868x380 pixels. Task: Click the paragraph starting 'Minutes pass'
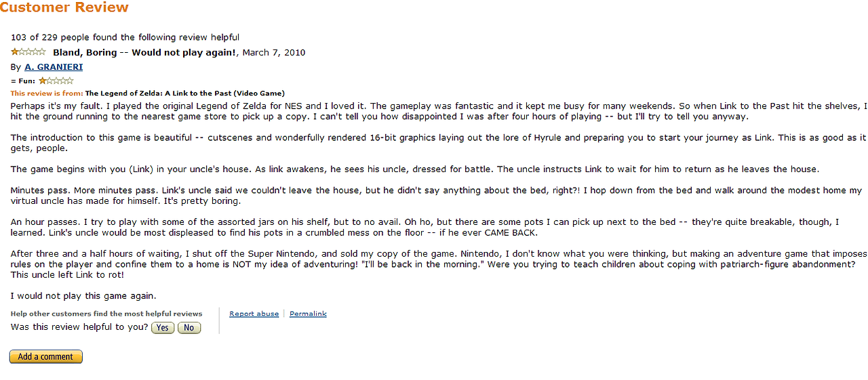point(436,196)
